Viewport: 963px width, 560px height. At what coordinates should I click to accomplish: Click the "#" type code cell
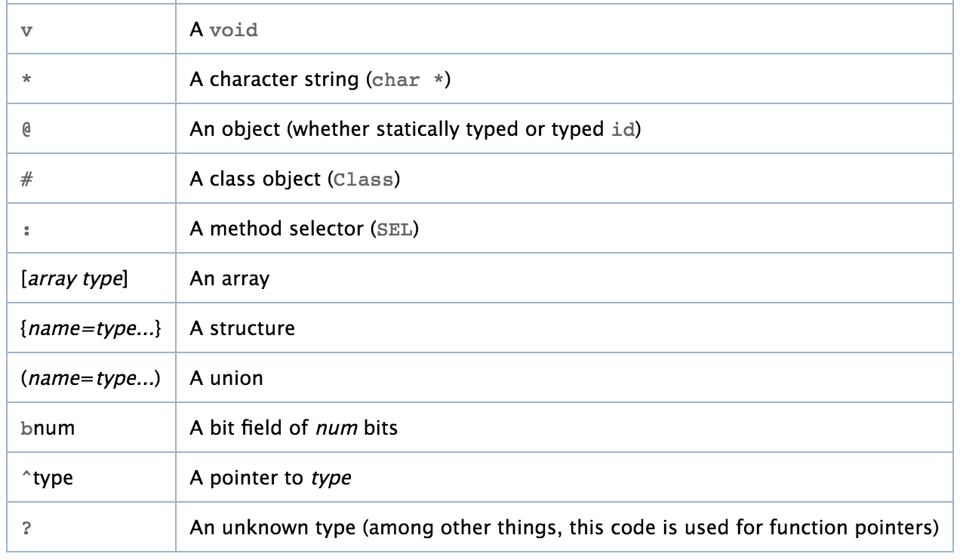point(26,180)
